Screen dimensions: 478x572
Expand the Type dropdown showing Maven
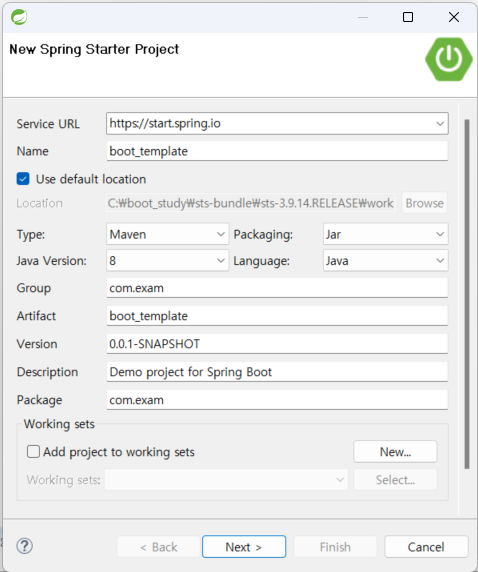[168, 234]
